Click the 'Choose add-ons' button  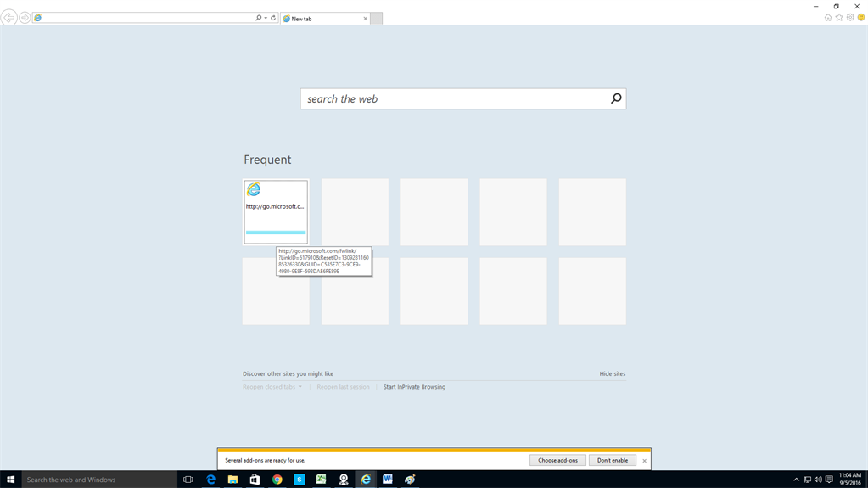(x=557, y=460)
